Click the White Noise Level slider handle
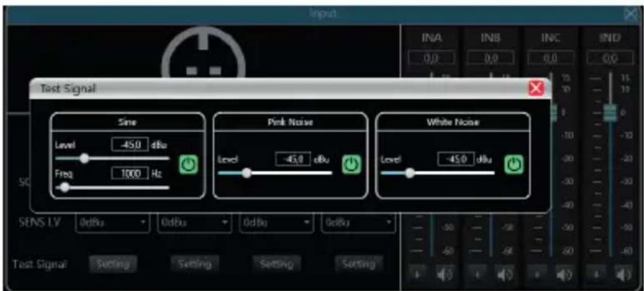Screen dimensions: 644x291 410,172
